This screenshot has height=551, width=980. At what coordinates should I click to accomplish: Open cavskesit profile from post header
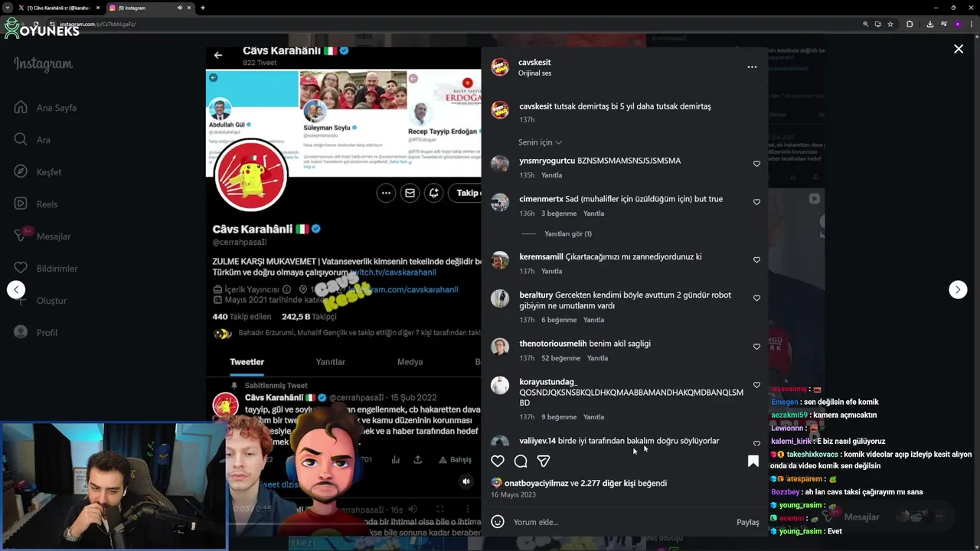(x=534, y=62)
